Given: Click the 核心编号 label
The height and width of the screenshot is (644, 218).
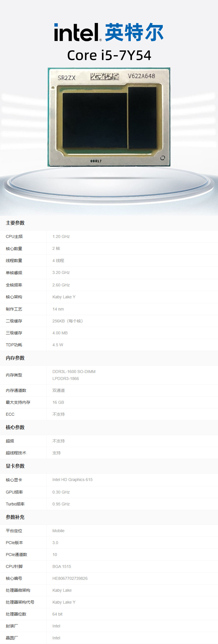Looking at the screenshot, I should click(14, 578).
